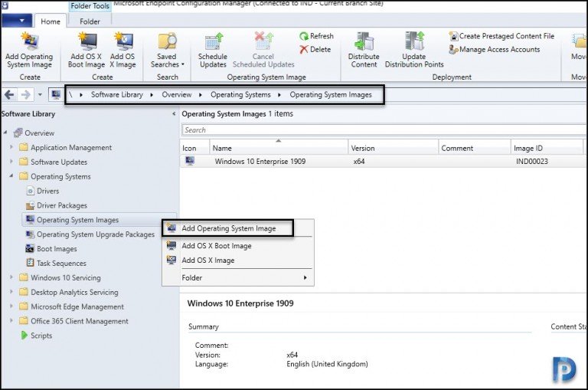The width and height of the screenshot is (588, 390).
Task: Choose Add OS X Boot Image context entry
Action: point(238,246)
